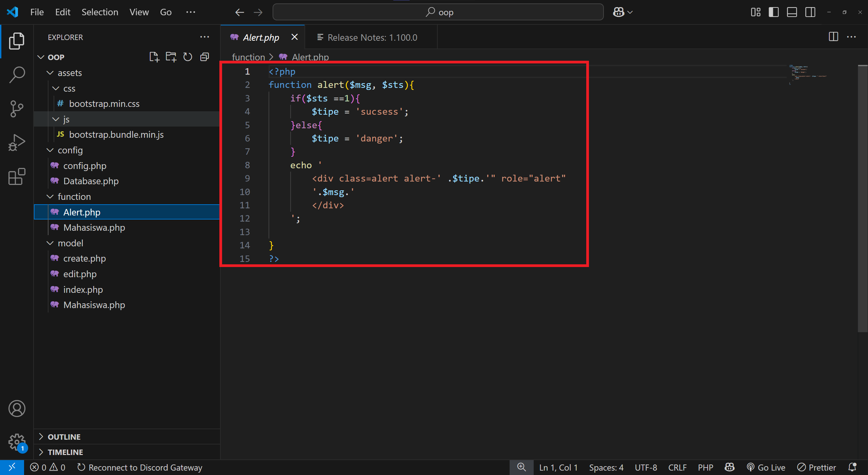
Task: Toggle the bottom Panel visibility
Action: (792, 12)
